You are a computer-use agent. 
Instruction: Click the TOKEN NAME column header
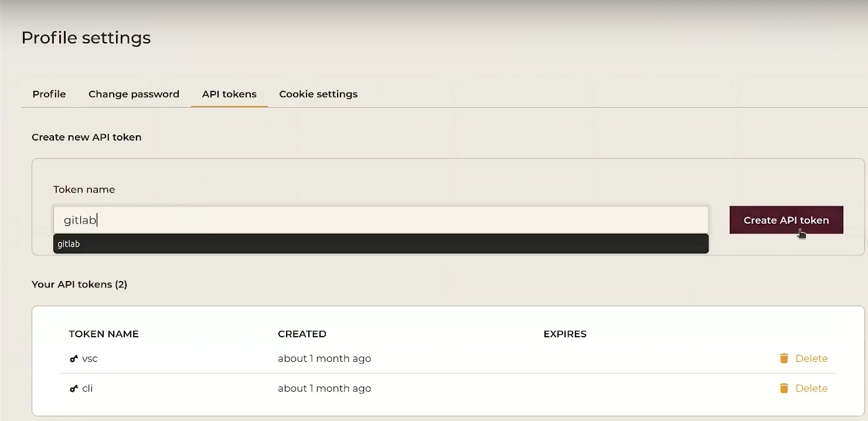point(104,334)
